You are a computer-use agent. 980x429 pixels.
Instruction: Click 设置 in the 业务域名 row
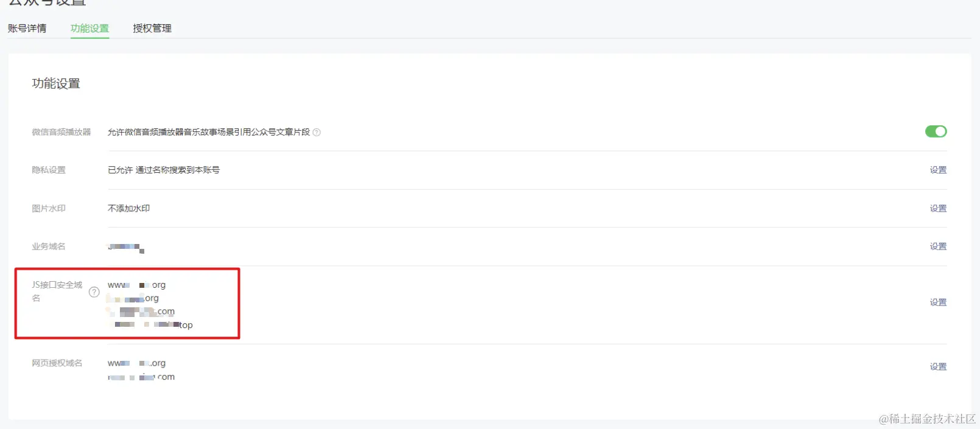938,246
